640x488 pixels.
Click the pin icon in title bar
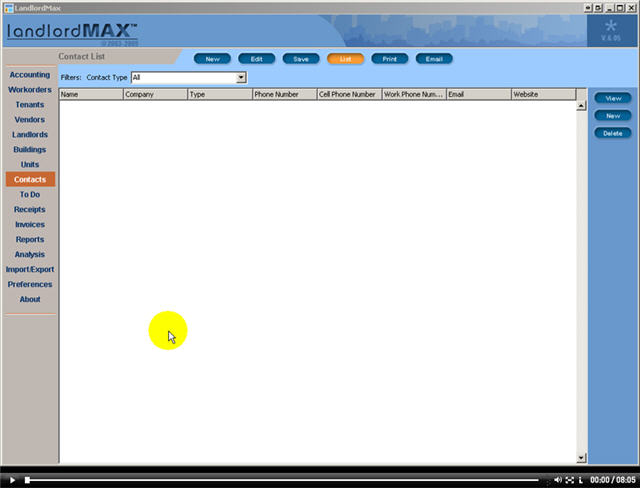click(x=588, y=8)
